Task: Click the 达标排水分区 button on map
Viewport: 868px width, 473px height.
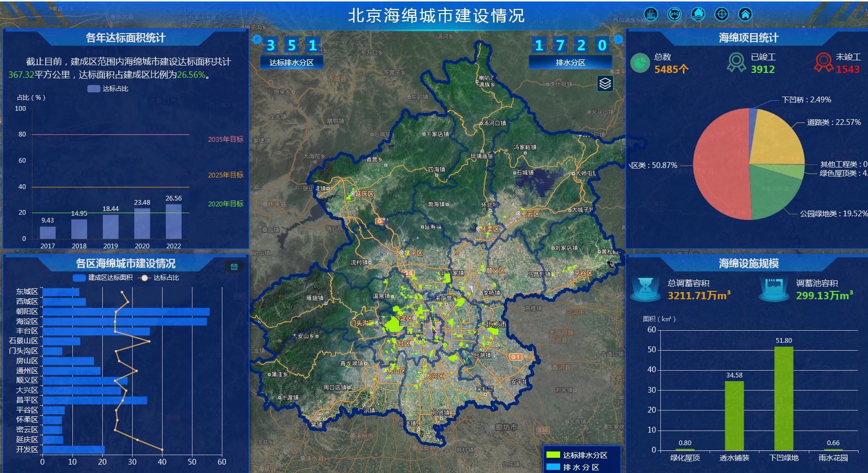Action: click(x=292, y=62)
